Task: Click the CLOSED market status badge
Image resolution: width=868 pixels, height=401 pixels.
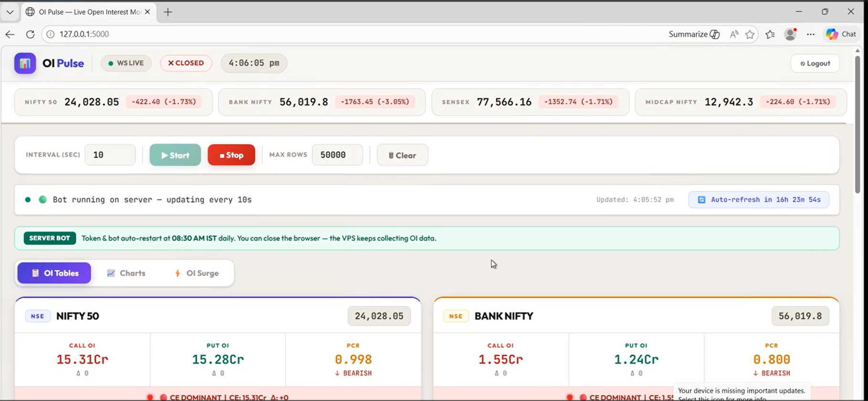Action: 186,63
